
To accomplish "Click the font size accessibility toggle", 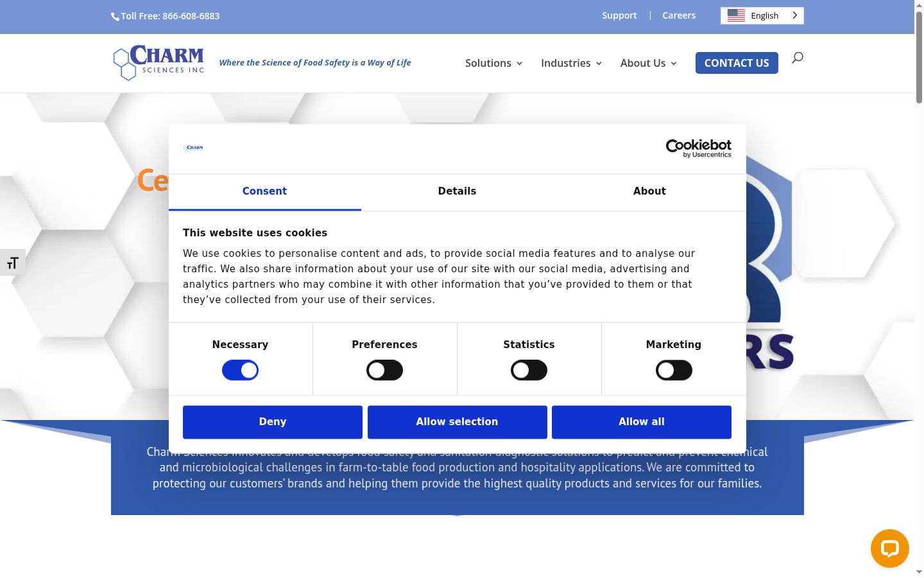I will [12, 262].
